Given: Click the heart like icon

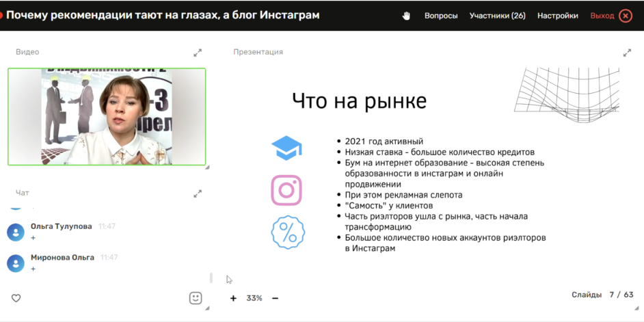Looking at the screenshot, I should point(16,298).
